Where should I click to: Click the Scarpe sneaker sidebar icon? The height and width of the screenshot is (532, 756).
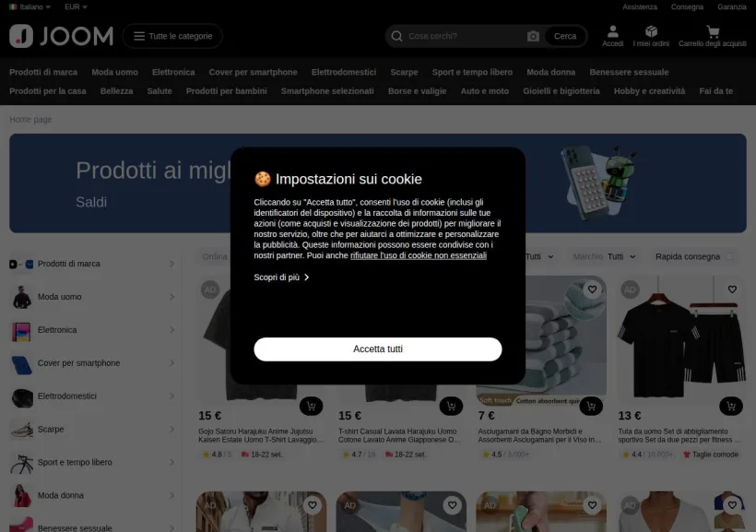[x=22, y=430]
